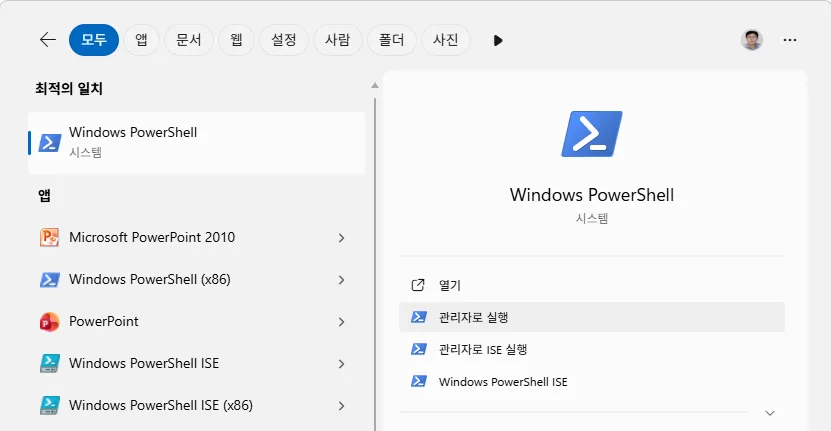This screenshot has height=431, width=831.
Task: Switch to the 문서 filter tab
Action: pyautogui.click(x=189, y=40)
